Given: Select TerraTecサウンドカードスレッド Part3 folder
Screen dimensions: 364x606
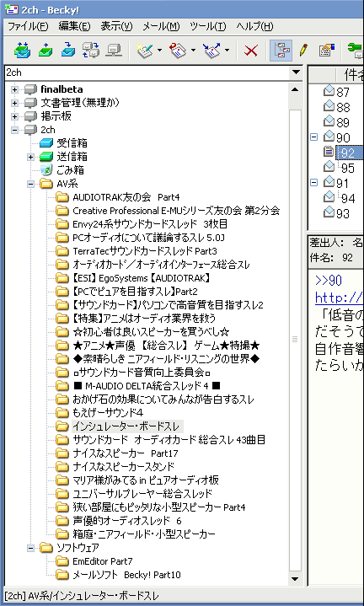Looking at the screenshot, I should tap(145, 251).
